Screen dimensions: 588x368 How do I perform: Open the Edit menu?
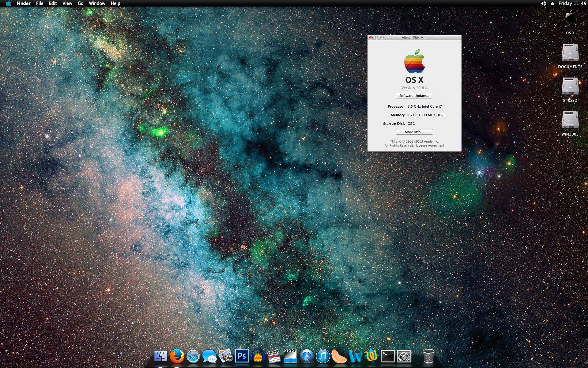coord(53,3)
